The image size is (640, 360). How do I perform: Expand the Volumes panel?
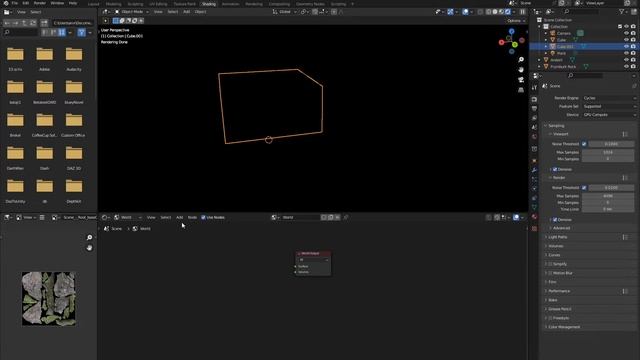(x=556, y=246)
